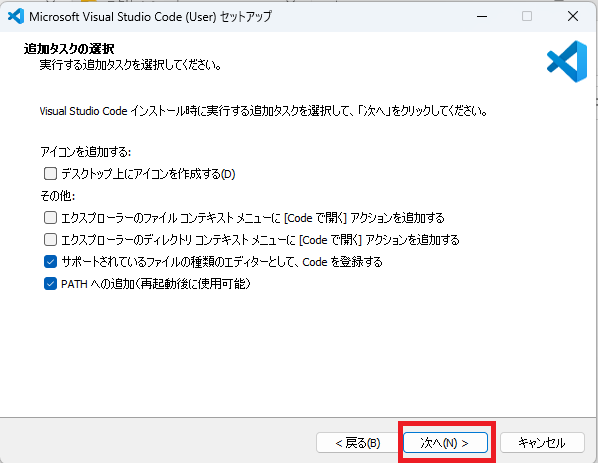Click the PATH への追加 label text
This screenshot has height=463, width=598.
[156, 284]
